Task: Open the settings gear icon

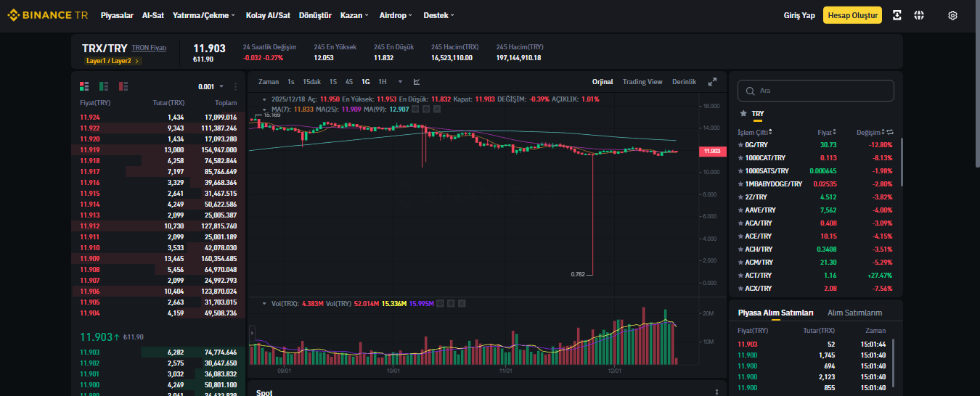Action: pyautogui.click(x=953, y=15)
